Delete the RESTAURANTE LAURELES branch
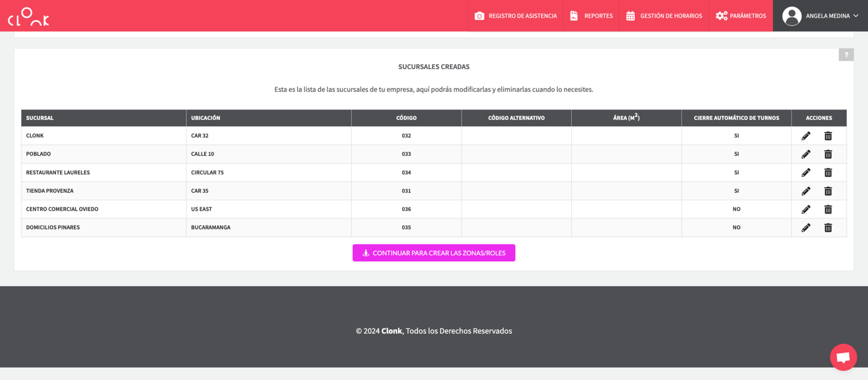The height and width of the screenshot is (380, 868). [x=828, y=172]
